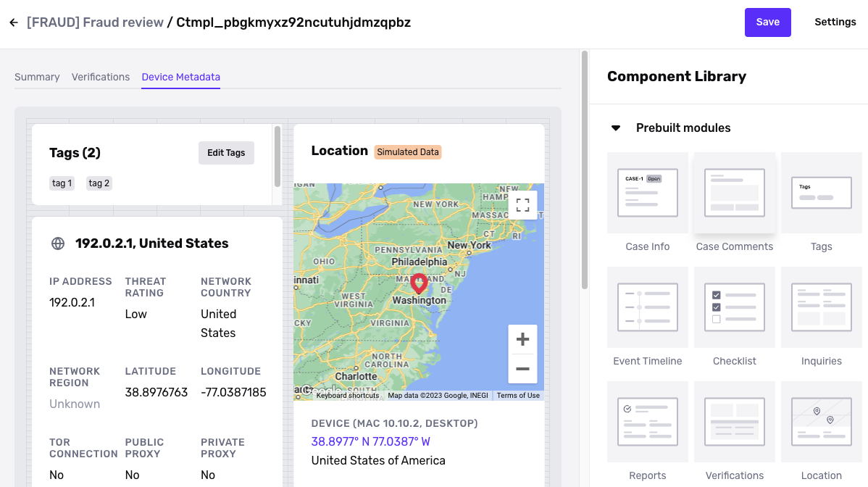Select the Device Metadata tab
868x487 pixels.
coord(181,77)
